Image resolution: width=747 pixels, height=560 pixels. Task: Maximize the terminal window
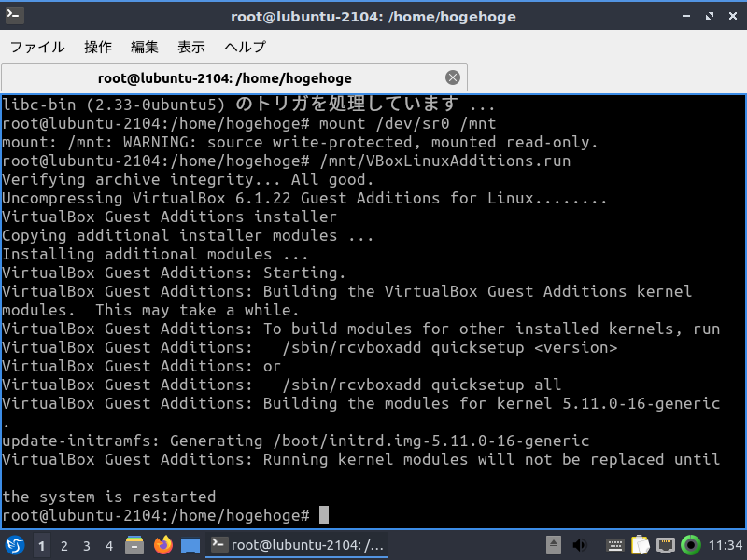tap(710, 16)
